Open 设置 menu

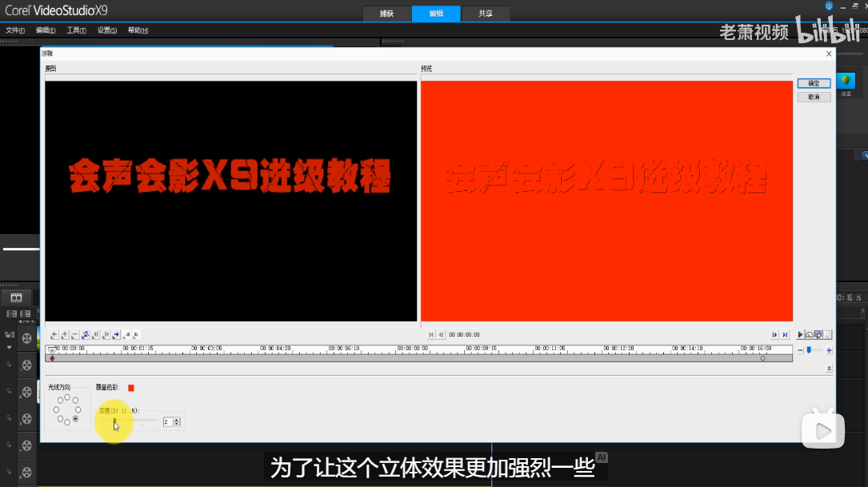click(x=107, y=30)
